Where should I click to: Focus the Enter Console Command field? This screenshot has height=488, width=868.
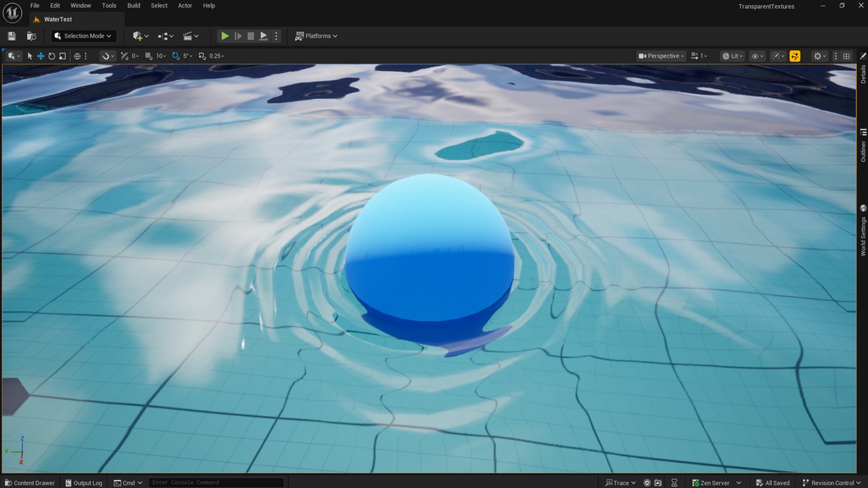(x=216, y=483)
